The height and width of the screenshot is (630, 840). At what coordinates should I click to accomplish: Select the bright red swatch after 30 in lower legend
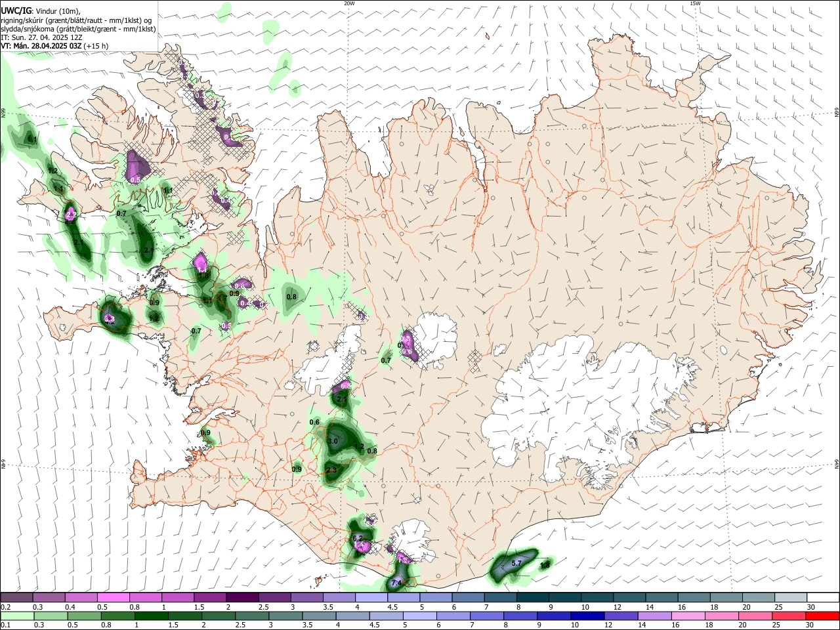point(822,616)
